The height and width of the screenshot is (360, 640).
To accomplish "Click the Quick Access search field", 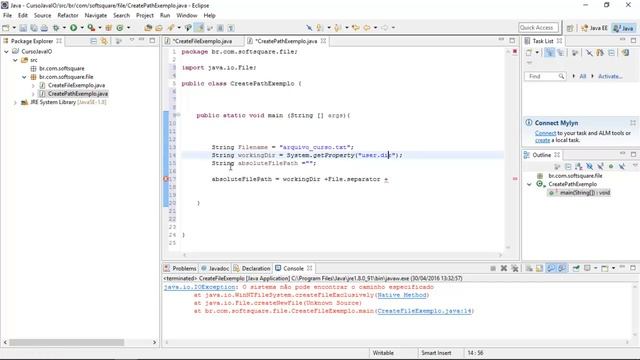I will tap(538, 28).
